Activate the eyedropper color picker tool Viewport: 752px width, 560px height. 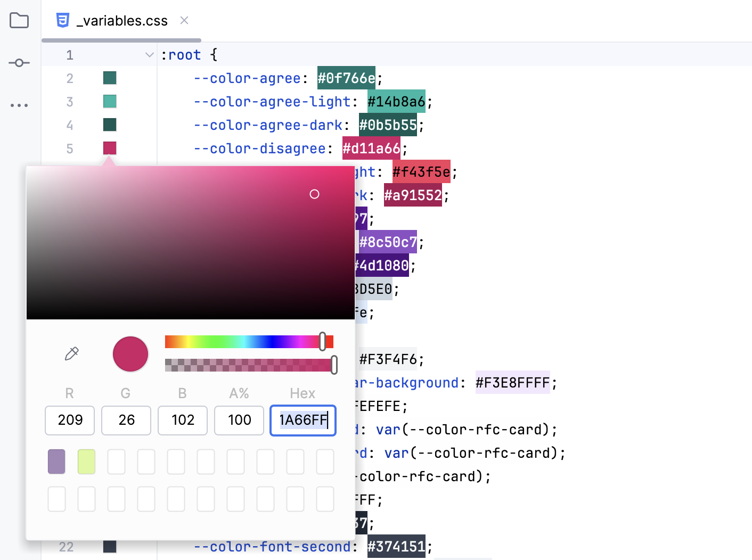72,353
